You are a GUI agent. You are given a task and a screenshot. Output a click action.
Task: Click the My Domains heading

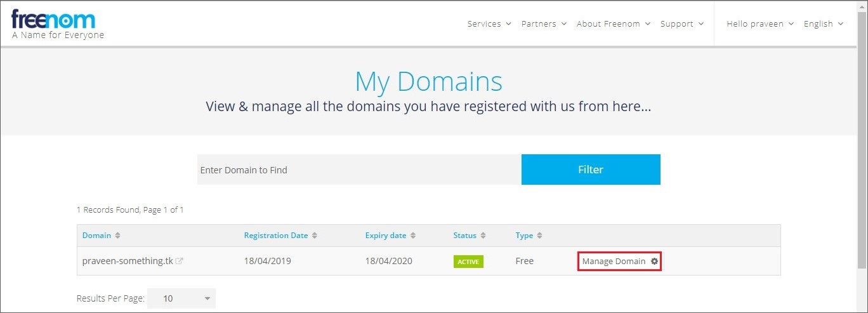point(428,81)
